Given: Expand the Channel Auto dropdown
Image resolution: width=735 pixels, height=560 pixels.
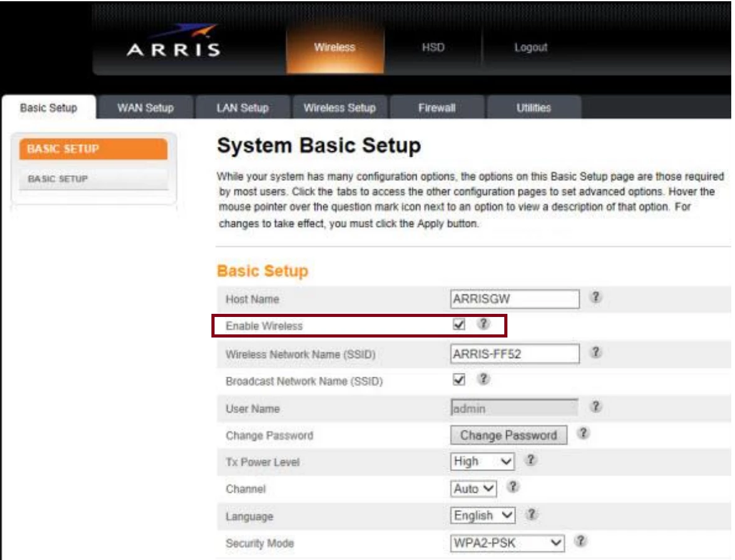Looking at the screenshot, I should click(473, 489).
